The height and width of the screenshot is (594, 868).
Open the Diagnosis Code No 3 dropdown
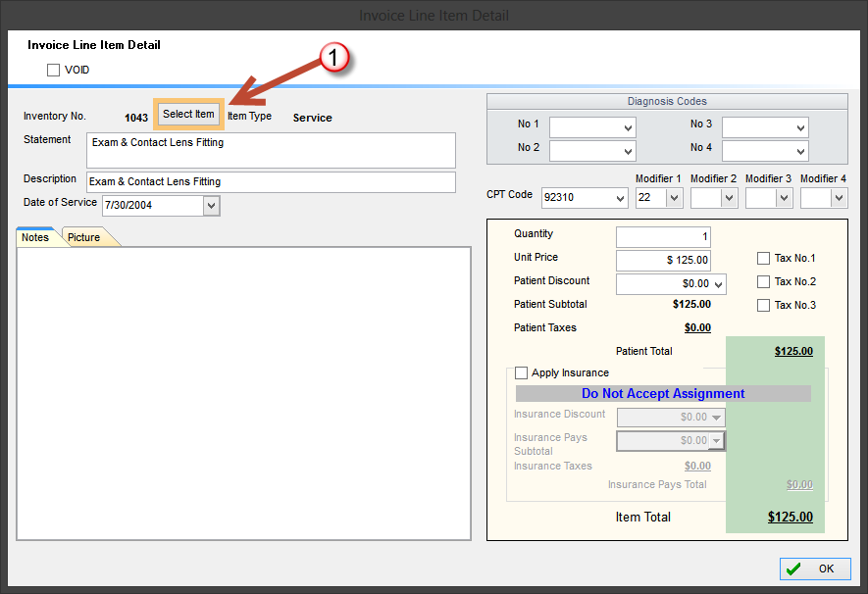tap(800, 127)
